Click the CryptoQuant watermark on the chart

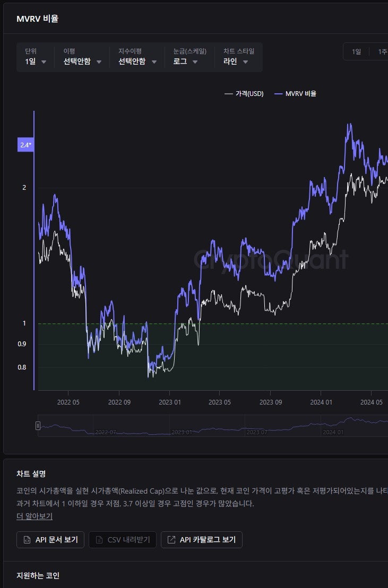click(270, 260)
